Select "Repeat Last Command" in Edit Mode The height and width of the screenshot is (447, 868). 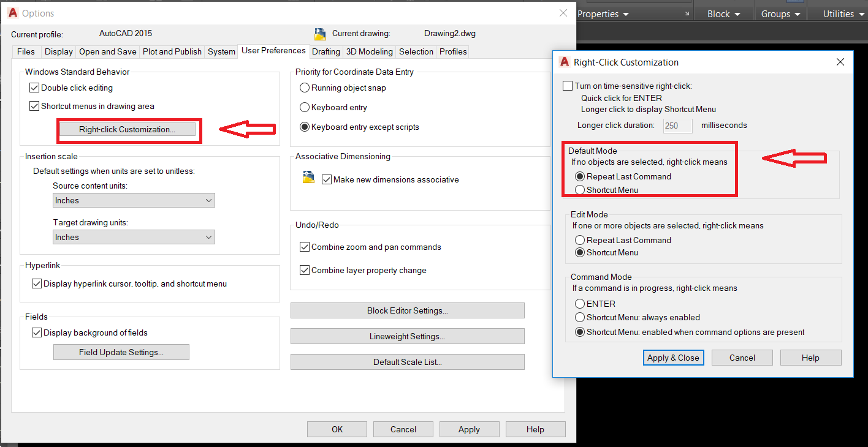[581, 240]
